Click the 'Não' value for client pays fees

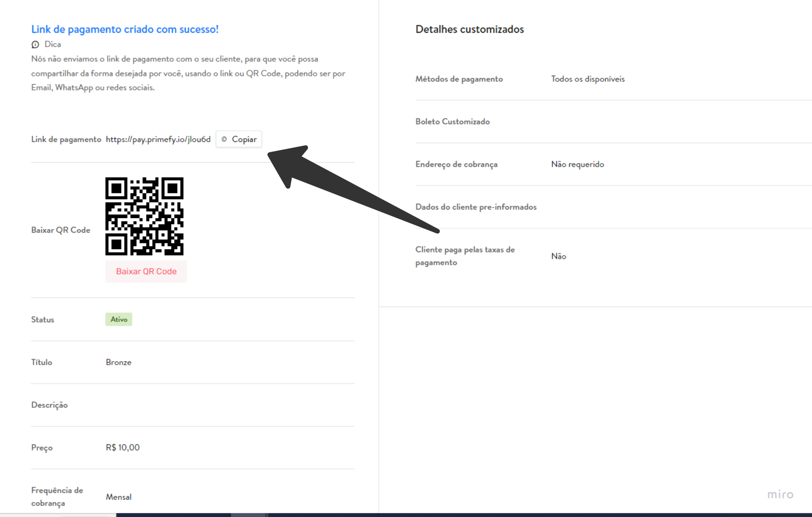coord(558,256)
